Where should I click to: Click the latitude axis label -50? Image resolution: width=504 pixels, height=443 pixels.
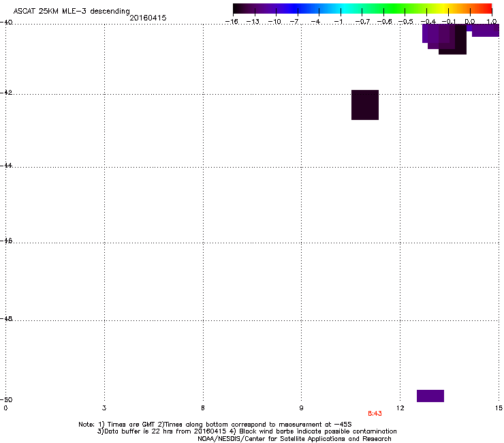[6, 399]
